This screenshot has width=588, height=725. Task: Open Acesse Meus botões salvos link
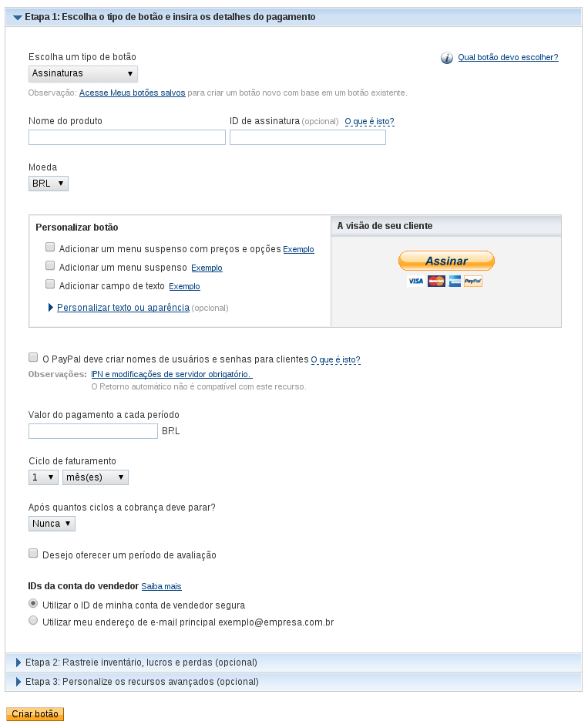[x=132, y=93]
